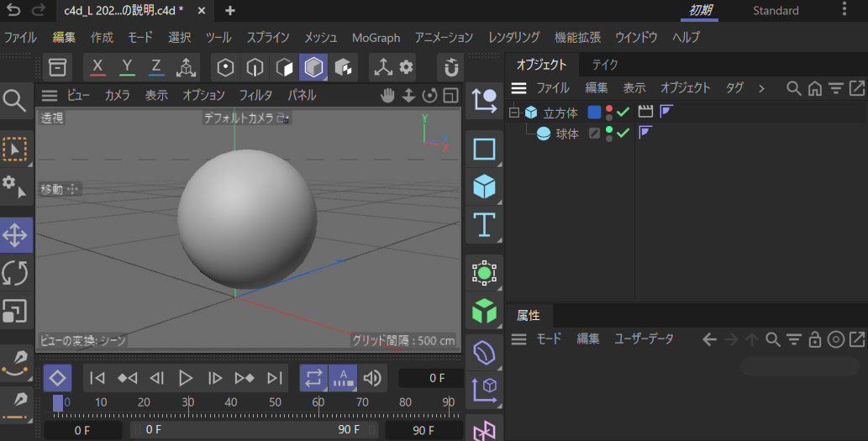Open the メッシュ menu

point(320,38)
